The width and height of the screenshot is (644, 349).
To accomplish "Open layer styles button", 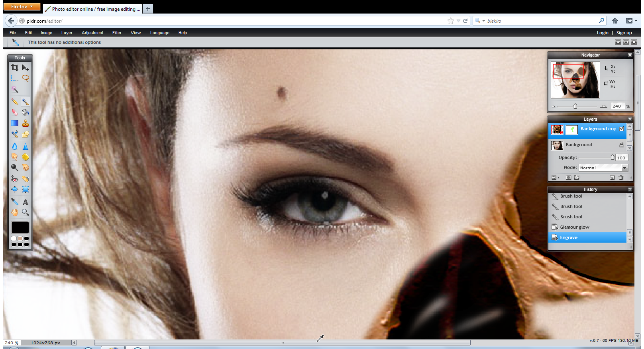I will [577, 178].
